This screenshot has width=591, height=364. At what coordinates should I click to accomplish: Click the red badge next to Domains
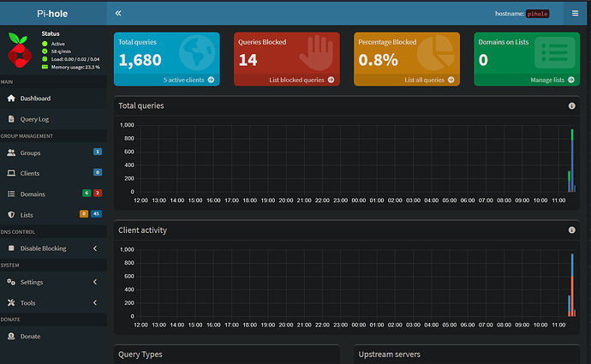click(x=98, y=193)
